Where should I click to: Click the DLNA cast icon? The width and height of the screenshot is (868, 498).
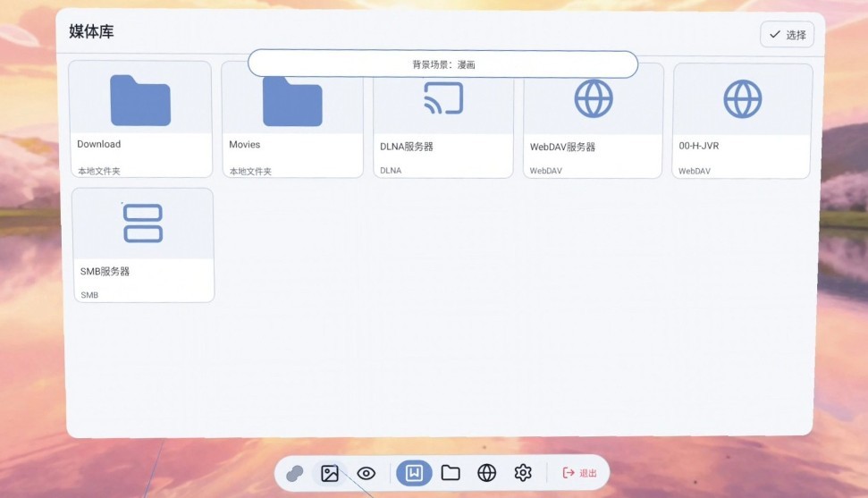pyautogui.click(x=443, y=98)
